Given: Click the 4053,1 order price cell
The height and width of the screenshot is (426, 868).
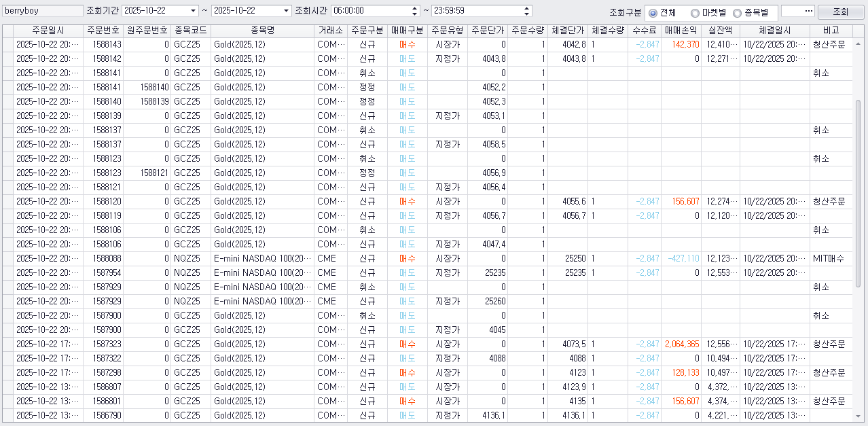Looking at the screenshot, I should click(488, 116).
